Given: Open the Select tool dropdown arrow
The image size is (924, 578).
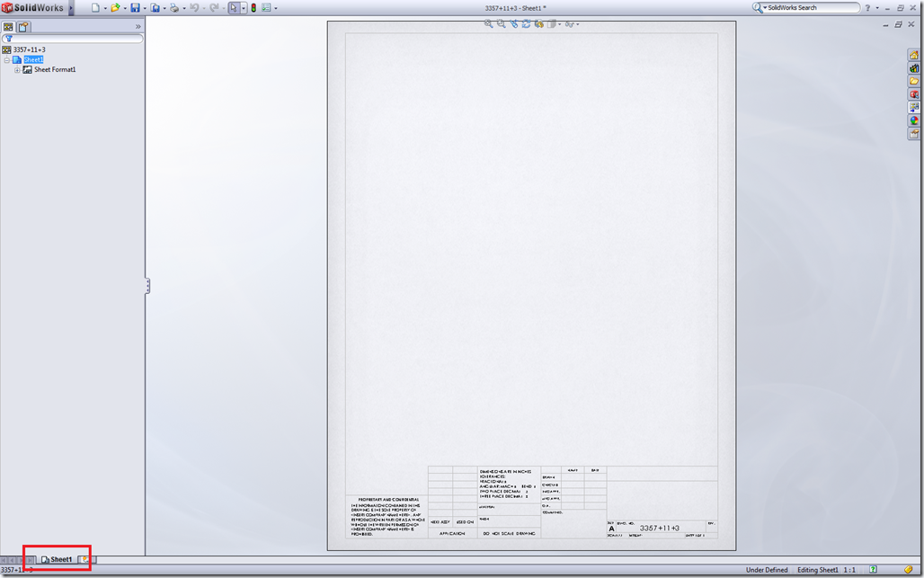Looking at the screenshot, I should pos(244,8).
